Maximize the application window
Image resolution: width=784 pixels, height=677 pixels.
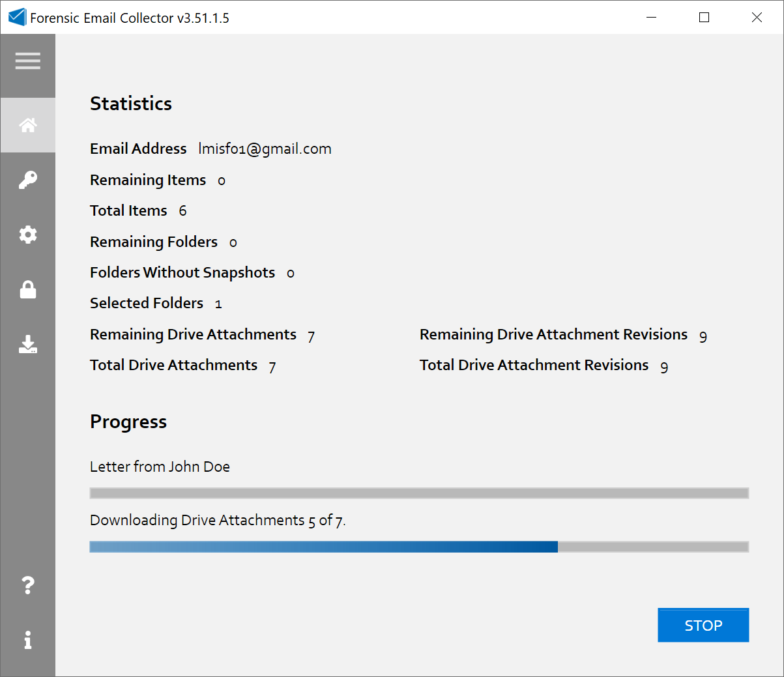pos(704,18)
